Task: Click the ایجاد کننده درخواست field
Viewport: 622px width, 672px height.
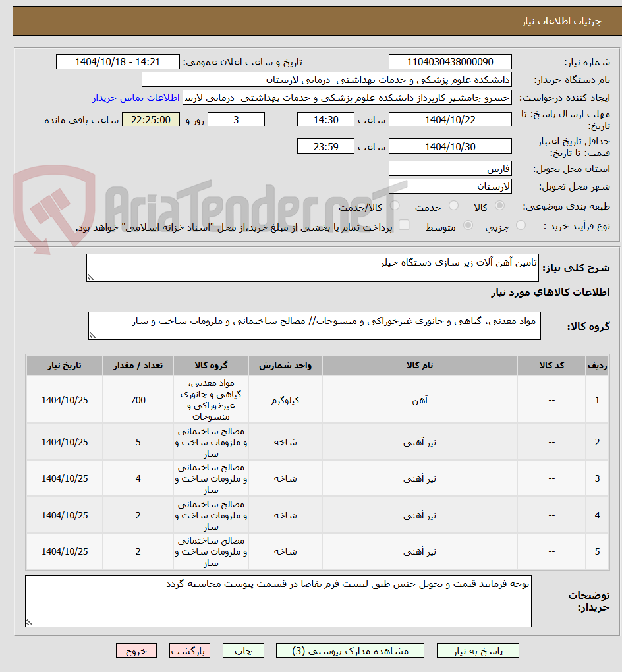Action: pyautogui.click(x=347, y=98)
